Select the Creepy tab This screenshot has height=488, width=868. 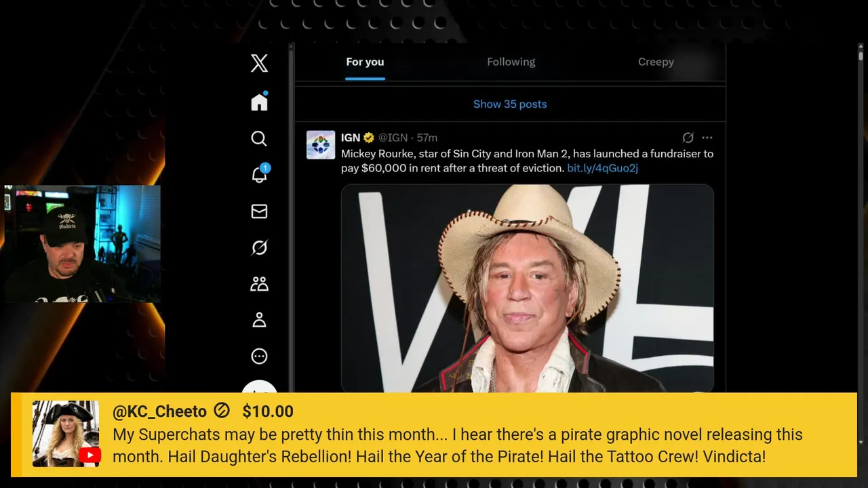point(655,62)
